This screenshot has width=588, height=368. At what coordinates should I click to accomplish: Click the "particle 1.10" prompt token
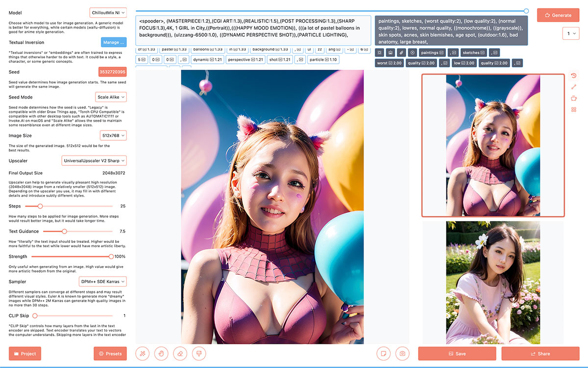tap(323, 59)
